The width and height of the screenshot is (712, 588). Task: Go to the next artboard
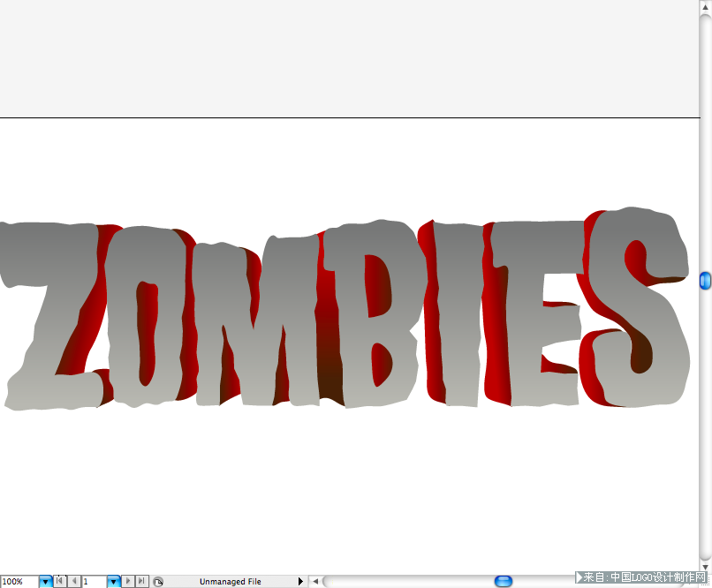[128, 581]
